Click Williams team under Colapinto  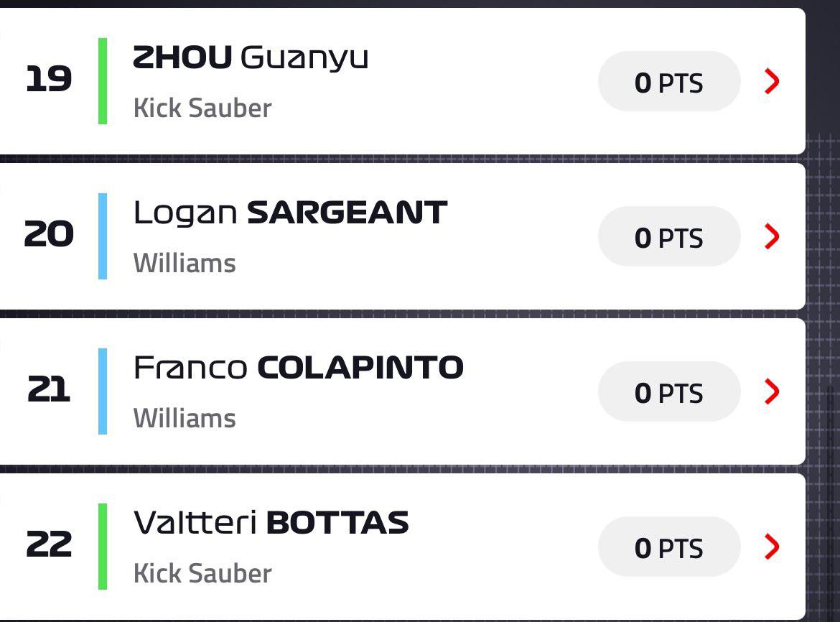click(185, 418)
